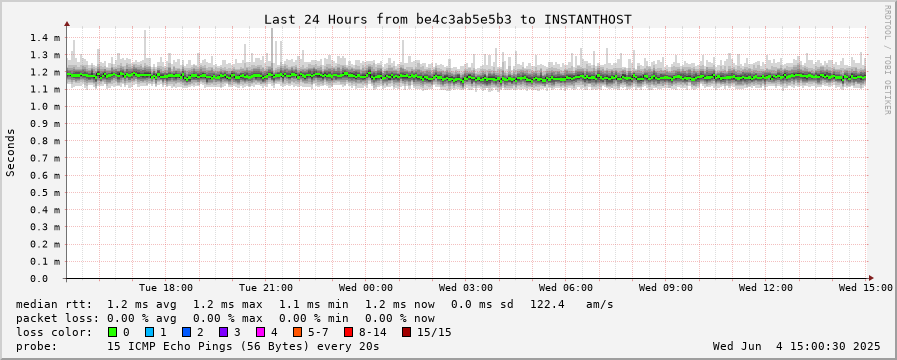Click the probe ICMP Echo Pings description
Screen dimensions: 897x360
198,346
